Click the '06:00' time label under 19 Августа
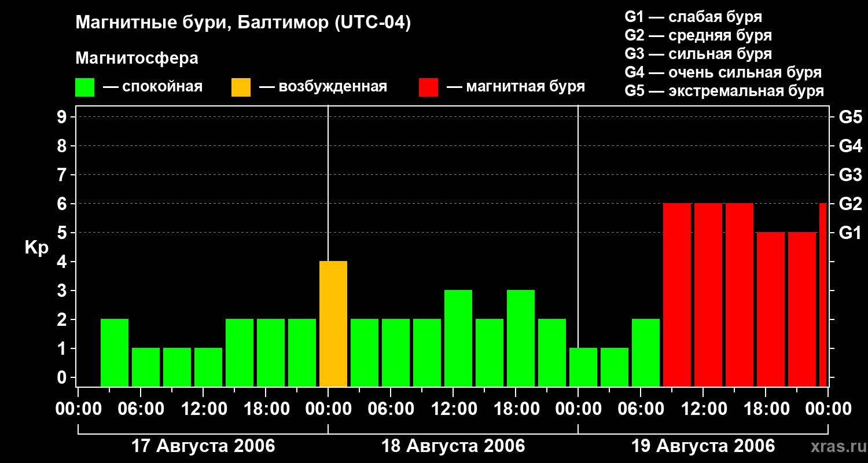 pyautogui.click(x=641, y=409)
